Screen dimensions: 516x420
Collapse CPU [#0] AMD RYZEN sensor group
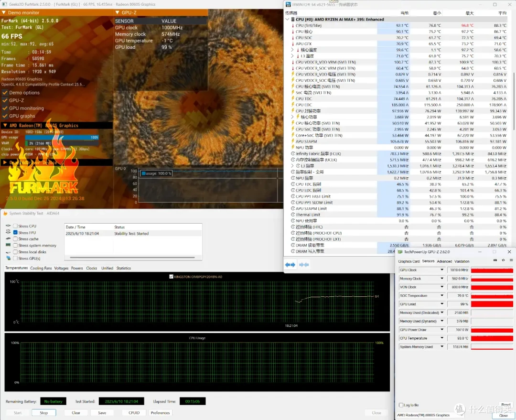point(287,20)
